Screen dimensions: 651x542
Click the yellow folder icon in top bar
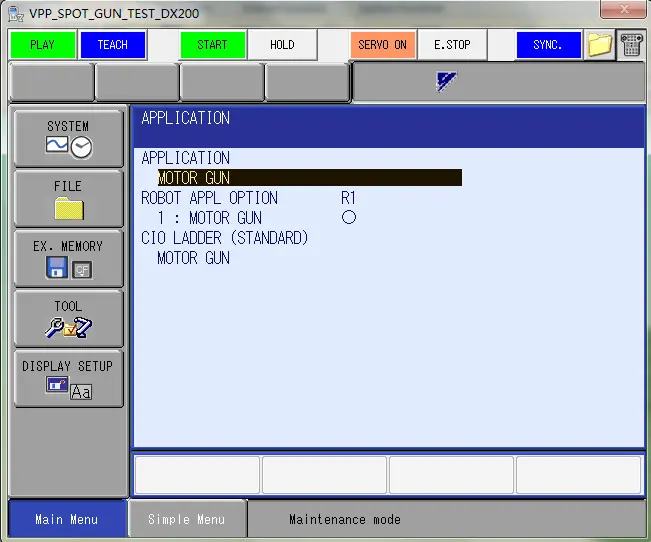pos(599,45)
